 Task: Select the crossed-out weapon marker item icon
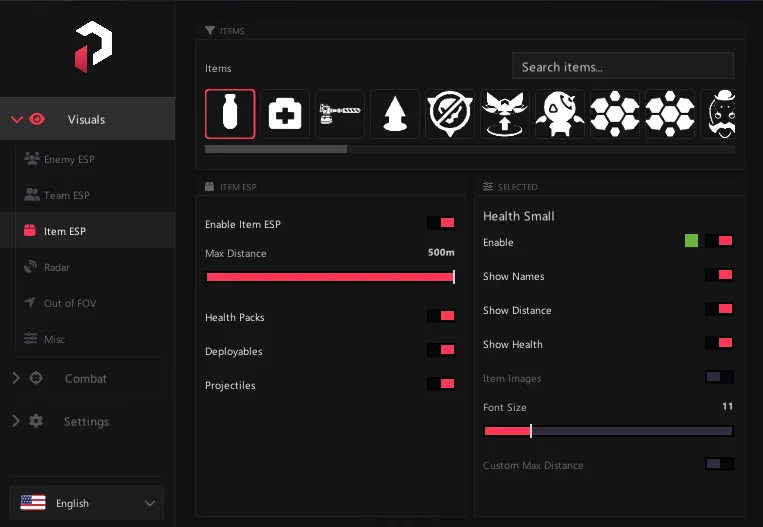[450, 114]
